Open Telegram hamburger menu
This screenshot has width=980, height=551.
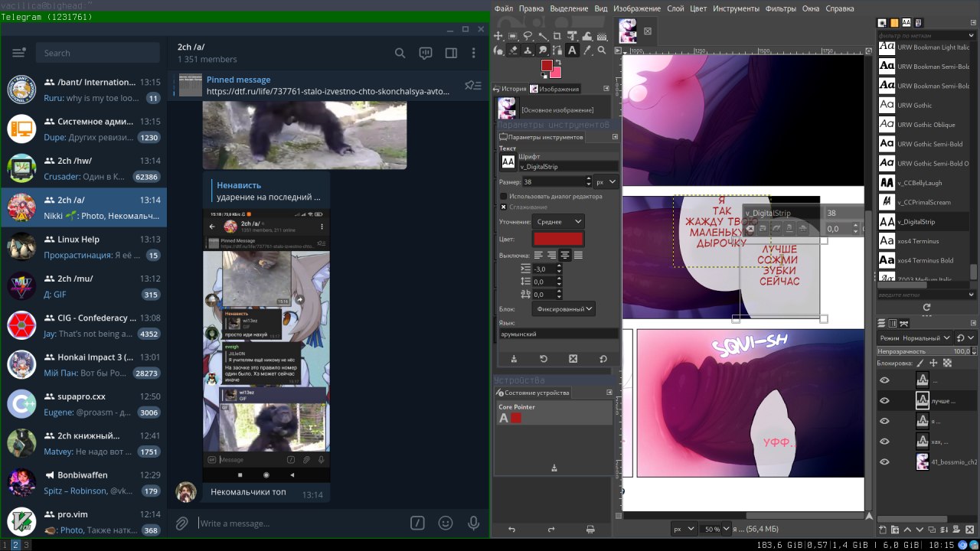pyautogui.click(x=18, y=53)
